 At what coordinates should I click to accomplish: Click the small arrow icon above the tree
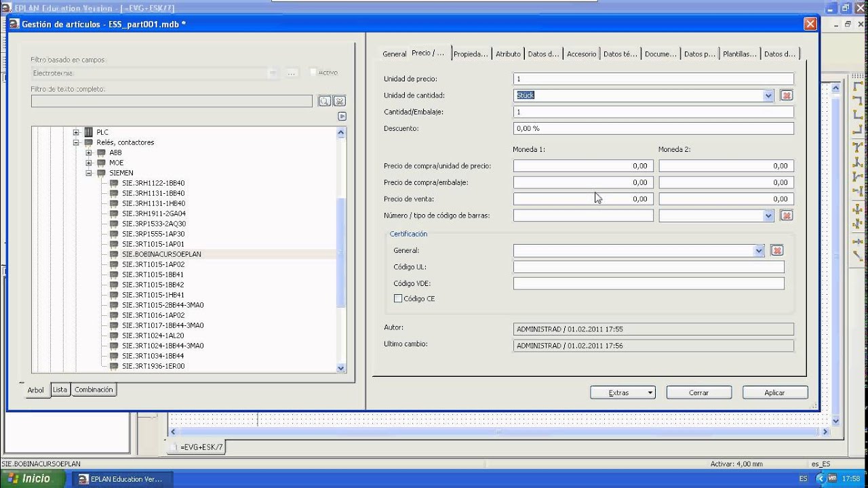tap(342, 117)
